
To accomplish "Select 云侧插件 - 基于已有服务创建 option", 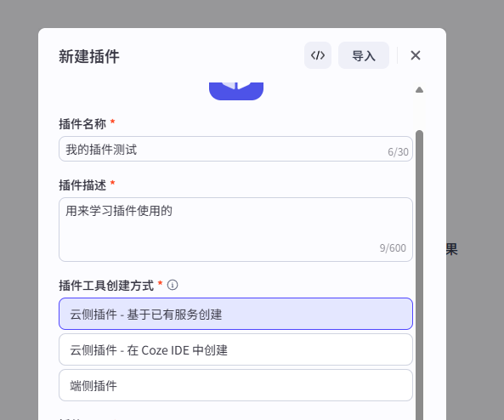I will (235, 314).
